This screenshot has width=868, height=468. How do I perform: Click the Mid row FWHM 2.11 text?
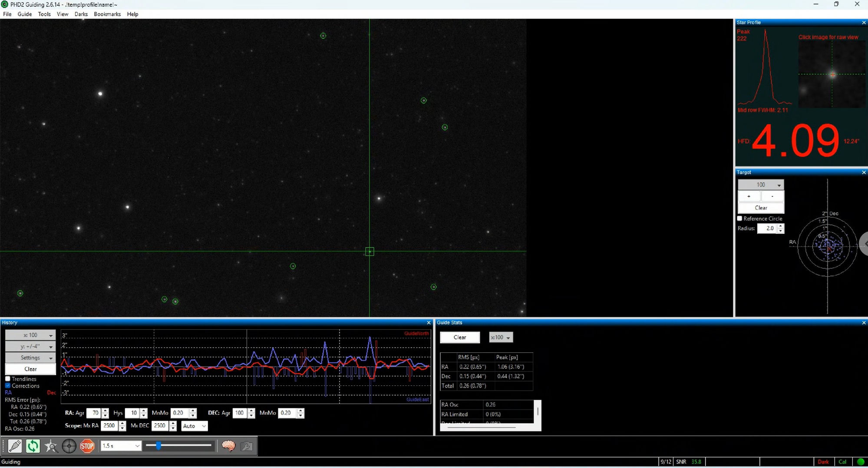762,110
